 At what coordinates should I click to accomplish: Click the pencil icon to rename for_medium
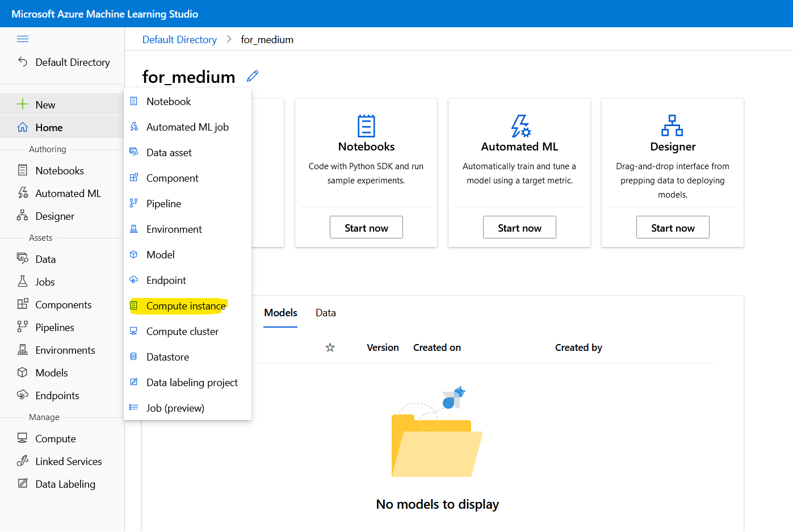pos(253,76)
